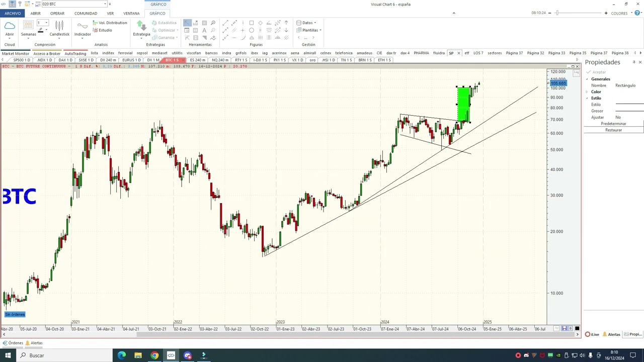
Task: Insert an up arrow figure
Action: pos(286,23)
